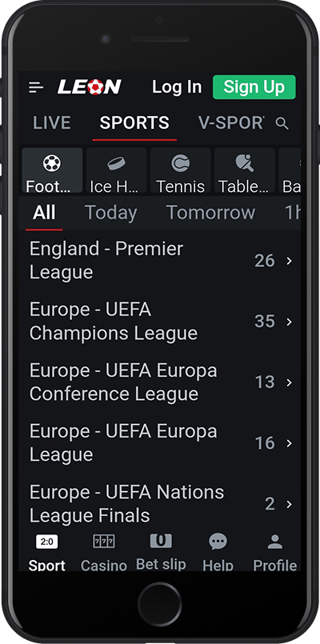Select the Football sport icon
Screen dimensions: 320x644
click(x=52, y=163)
